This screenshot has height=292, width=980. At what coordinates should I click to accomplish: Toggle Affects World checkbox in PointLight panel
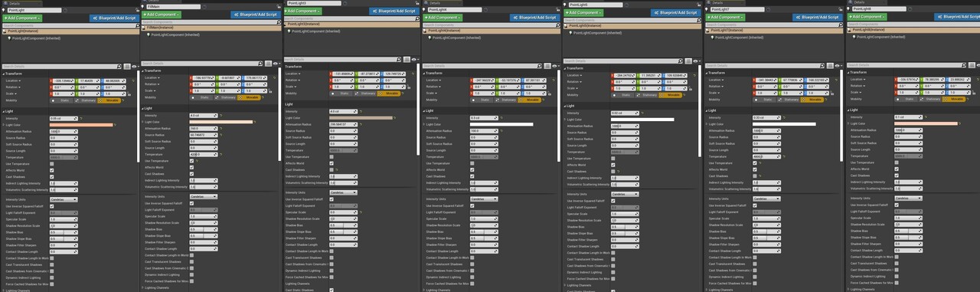click(x=52, y=170)
